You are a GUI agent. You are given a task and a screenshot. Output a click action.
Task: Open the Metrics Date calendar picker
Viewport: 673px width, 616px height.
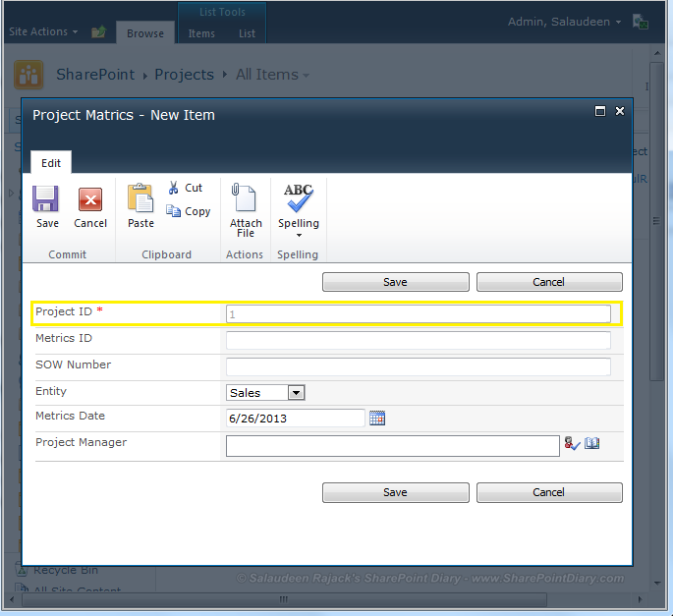(377, 419)
